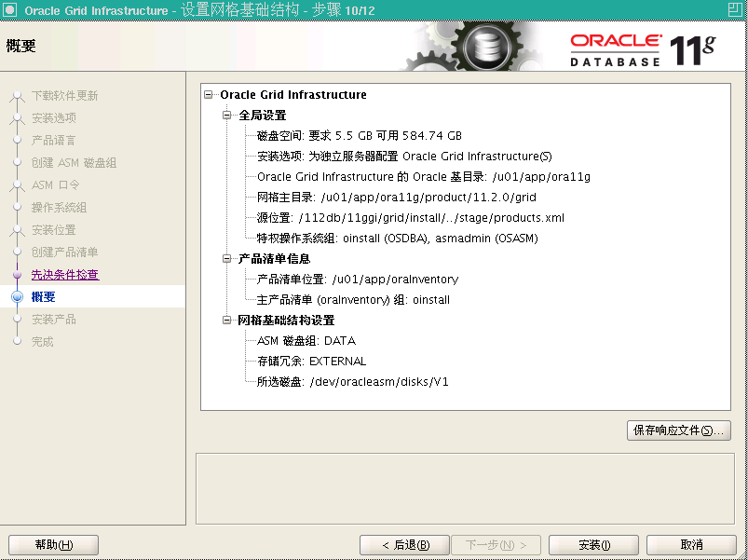This screenshot has width=748, height=560.
Task: Click the Oracle icon in the title bar
Action: pos(9,10)
